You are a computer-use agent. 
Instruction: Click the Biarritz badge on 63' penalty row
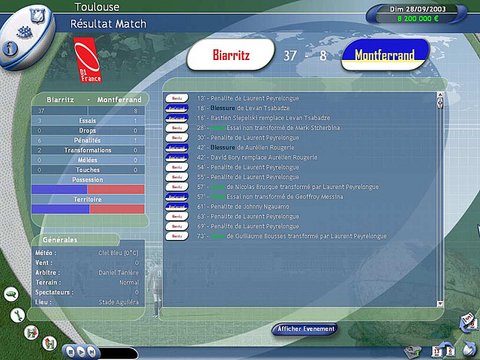177,216
